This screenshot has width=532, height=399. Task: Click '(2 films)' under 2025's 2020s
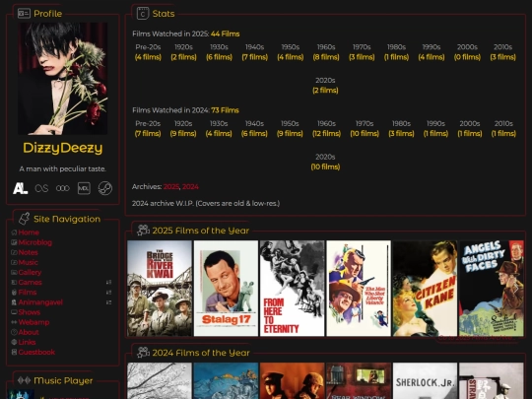click(x=325, y=91)
